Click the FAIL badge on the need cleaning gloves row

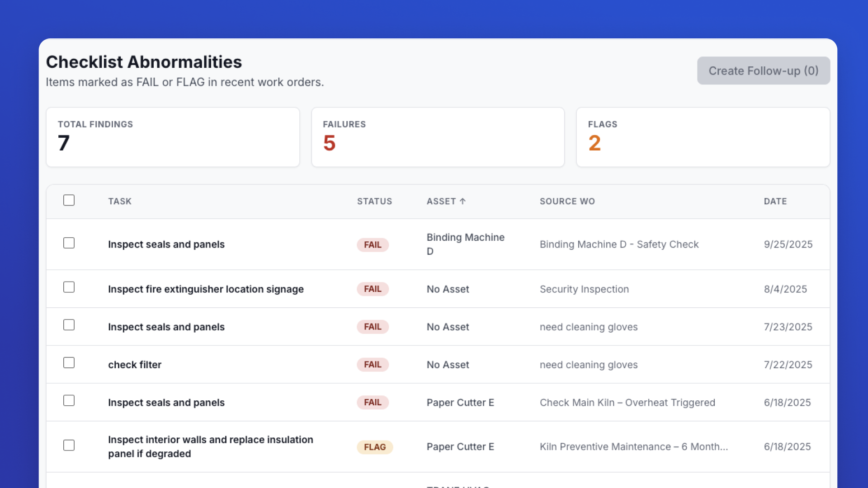(x=373, y=327)
